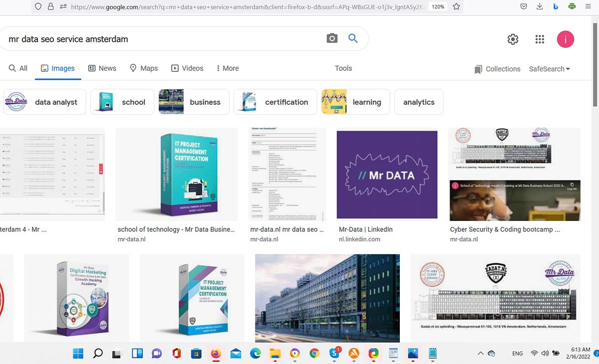Click the 120% zoom level indicator
The width and height of the screenshot is (599, 364).
438,7
